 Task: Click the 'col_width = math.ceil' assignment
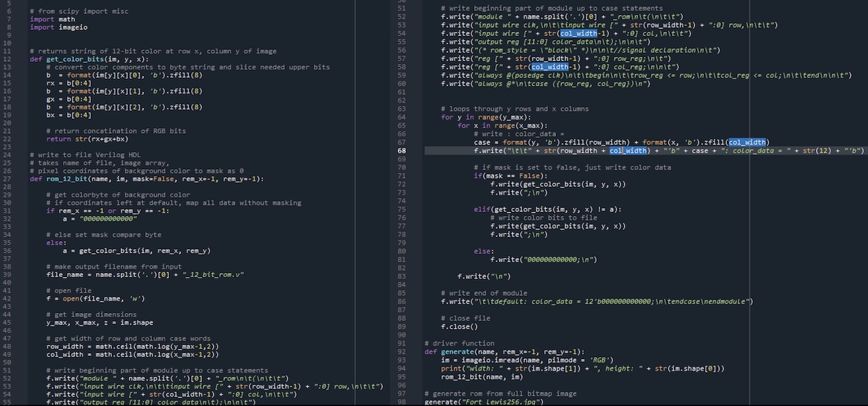pyautogui.click(x=132, y=354)
